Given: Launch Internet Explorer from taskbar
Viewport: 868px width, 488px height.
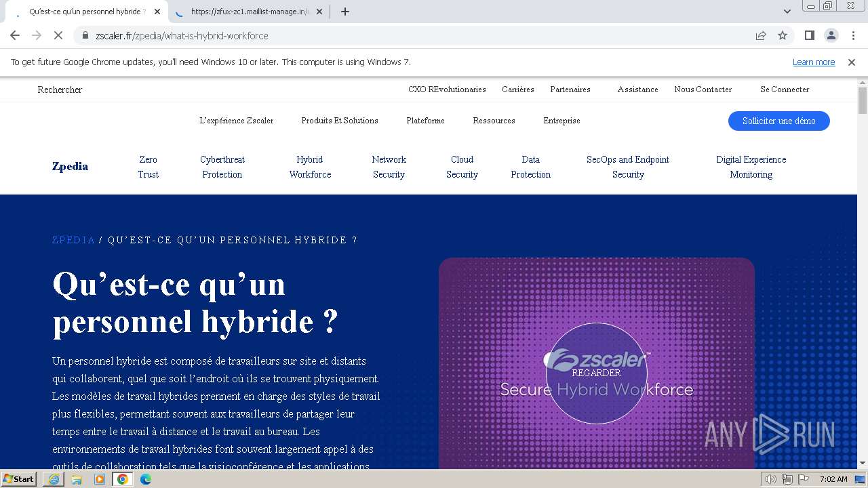Looking at the screenshot, I should [54, 479].
